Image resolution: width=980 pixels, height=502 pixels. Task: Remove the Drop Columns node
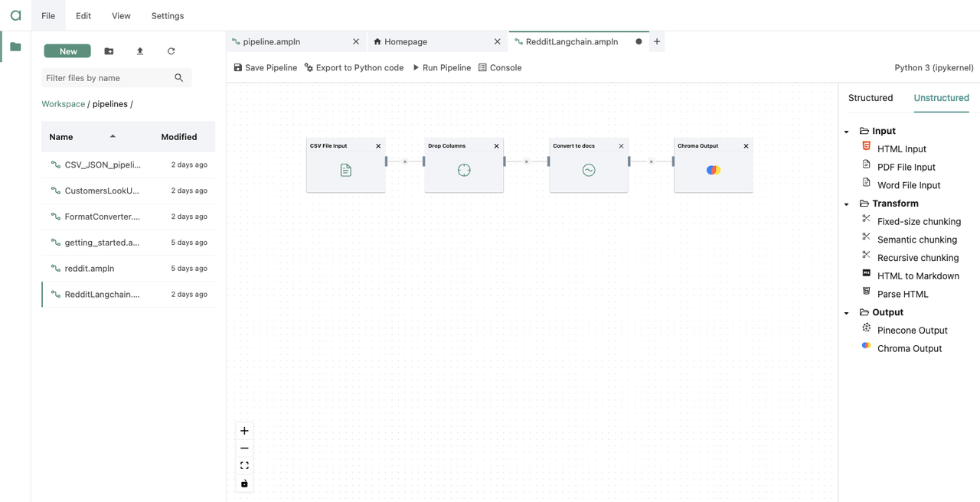pyautogui.click(x=496, y=146)
